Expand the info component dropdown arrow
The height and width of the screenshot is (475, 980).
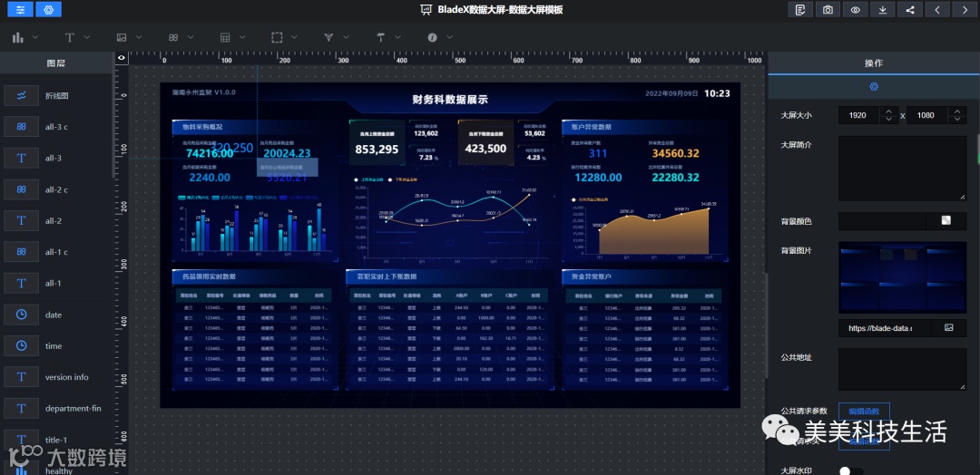pyautogui.click(x=450, y=37)
